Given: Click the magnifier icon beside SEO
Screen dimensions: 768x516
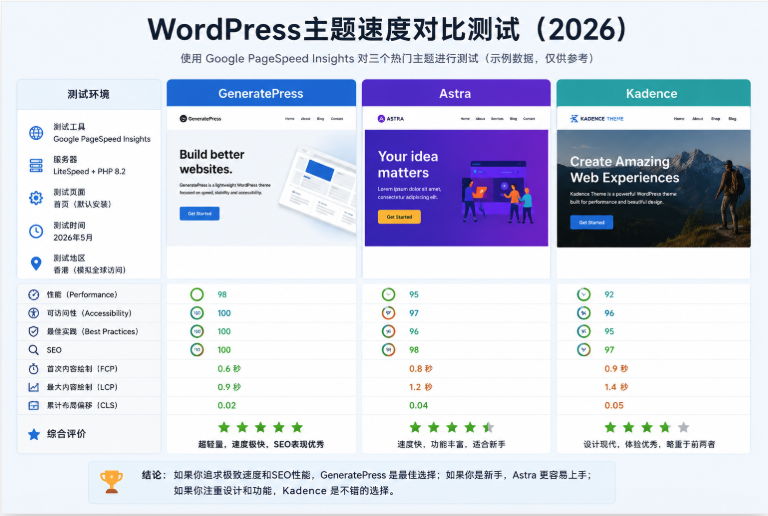Looking at the screenshot, I should pos(33,350).
